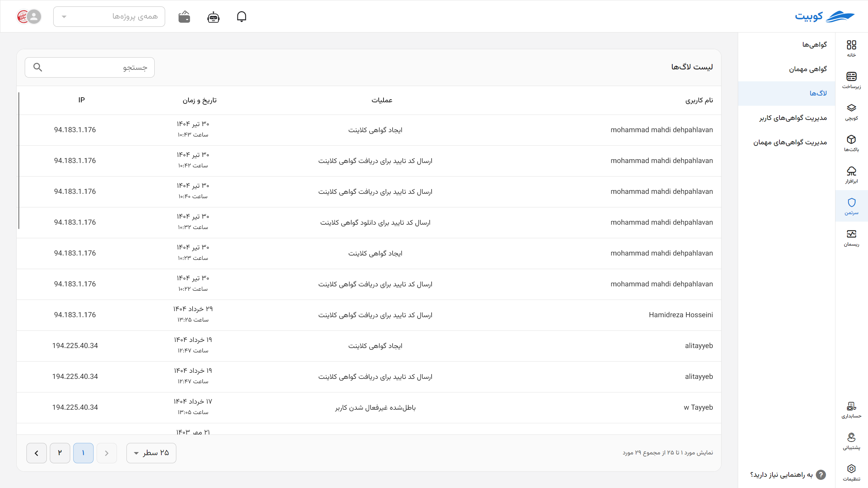Click the نمایش مورد ۱ تا ۲۵ summary text

[x=668, y=453]
